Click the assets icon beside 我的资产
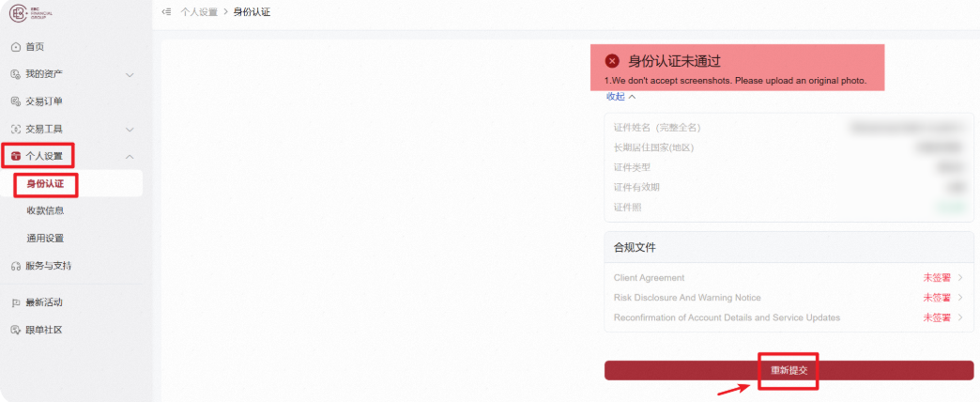Screen dimensions: 980x402 pyautogui.click(x=16, y=74)
